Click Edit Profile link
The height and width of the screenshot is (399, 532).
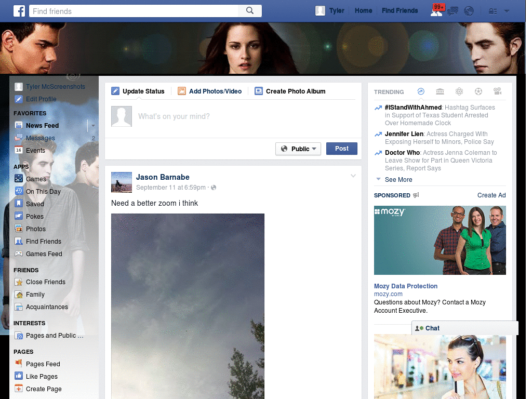pyautogui.click(x=41, y=99)
